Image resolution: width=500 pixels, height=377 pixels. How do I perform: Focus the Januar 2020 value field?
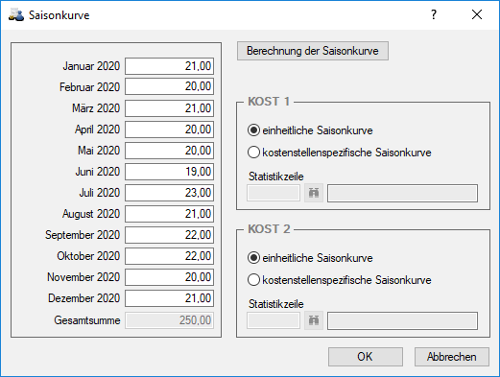[x=169, y=66]
